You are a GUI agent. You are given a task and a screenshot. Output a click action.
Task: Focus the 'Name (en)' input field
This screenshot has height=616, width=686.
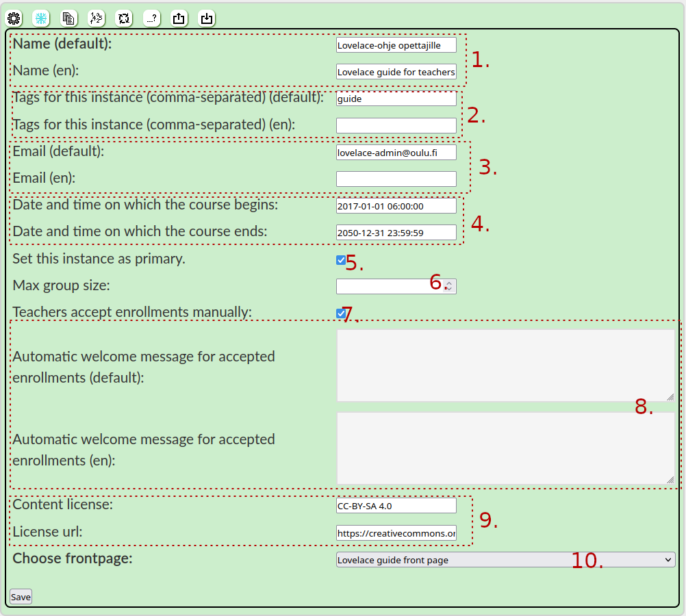(x=396, y=71)
